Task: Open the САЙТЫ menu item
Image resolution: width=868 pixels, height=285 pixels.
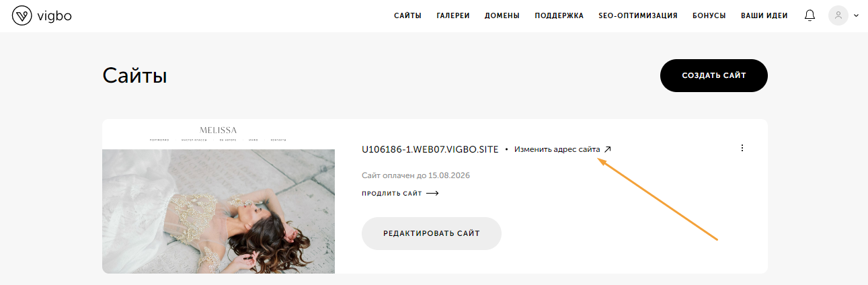Action: click(407, 15)
